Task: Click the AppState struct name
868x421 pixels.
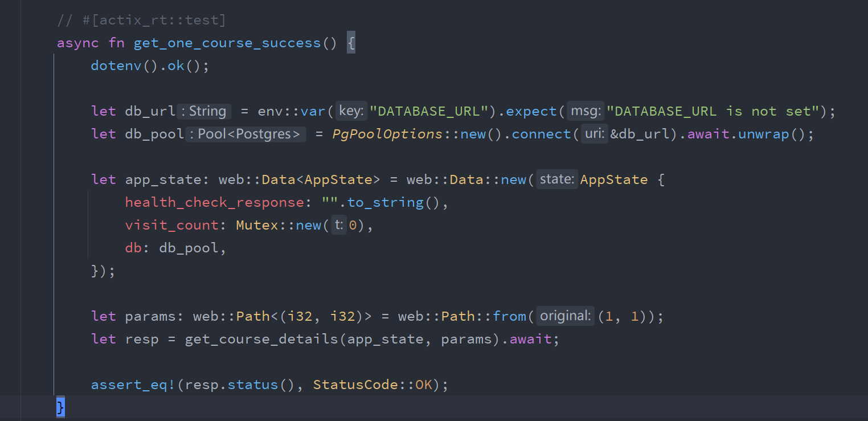Action: (614, 179)
